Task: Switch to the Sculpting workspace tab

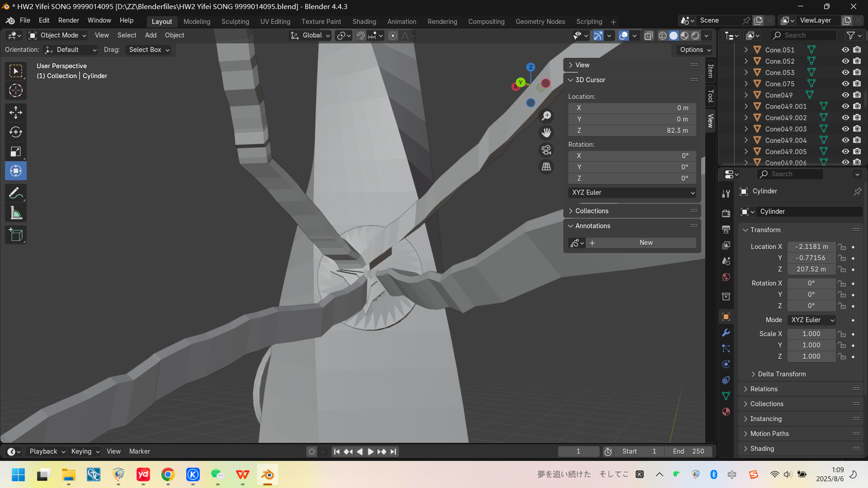Action: pos(235,22)
